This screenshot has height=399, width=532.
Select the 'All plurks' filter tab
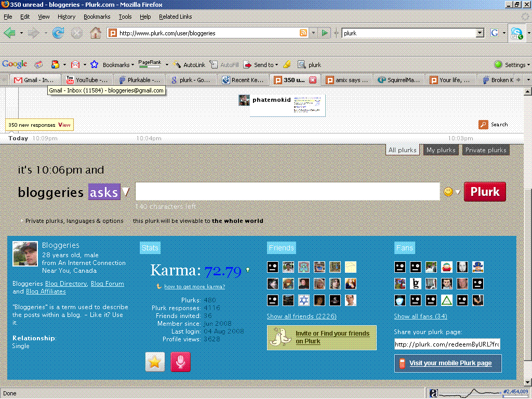(403, 150)
